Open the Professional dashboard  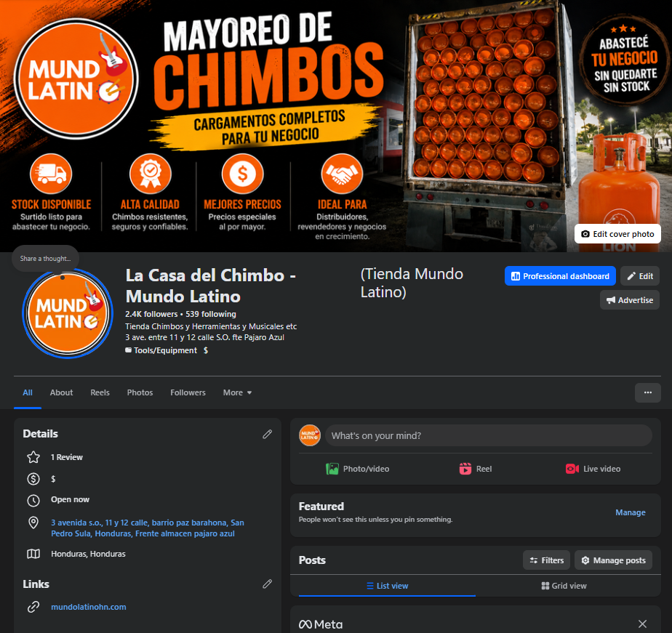click(x=560, y=276)
